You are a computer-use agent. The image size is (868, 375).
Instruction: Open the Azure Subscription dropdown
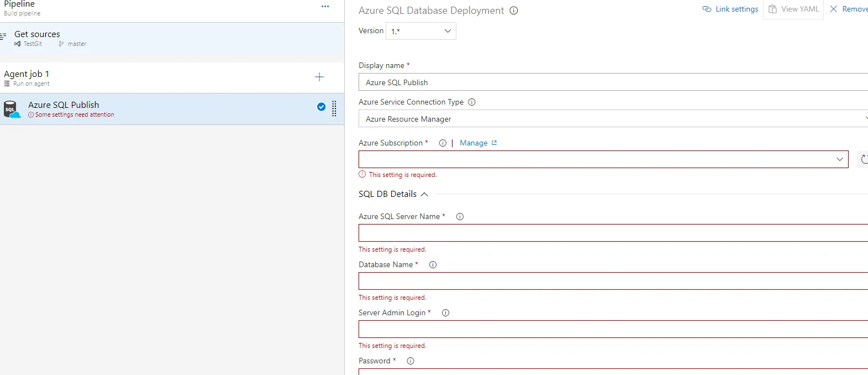click(x=603, y=159)
